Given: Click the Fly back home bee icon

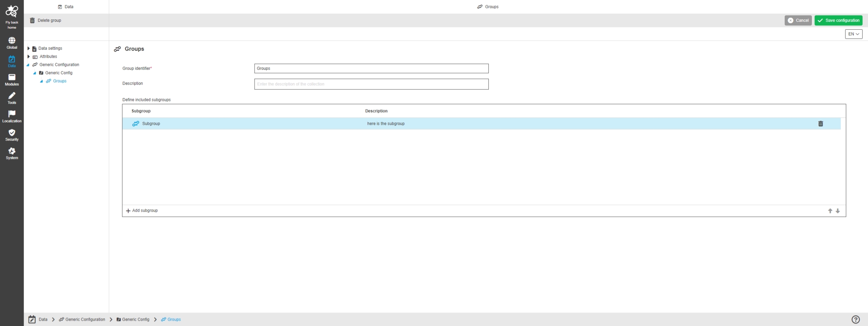Looking at the screenshot, I should click(12, 11).
